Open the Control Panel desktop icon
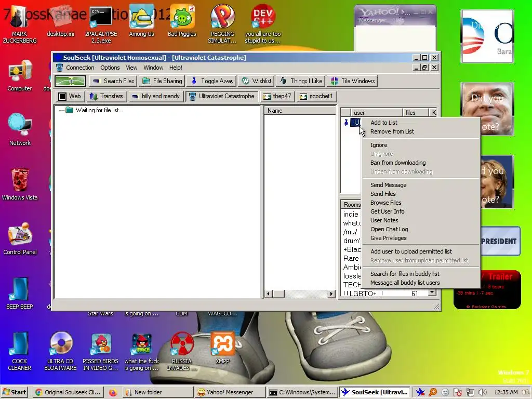532x399 pixels. pyautogui.click(x=20, y=239)
